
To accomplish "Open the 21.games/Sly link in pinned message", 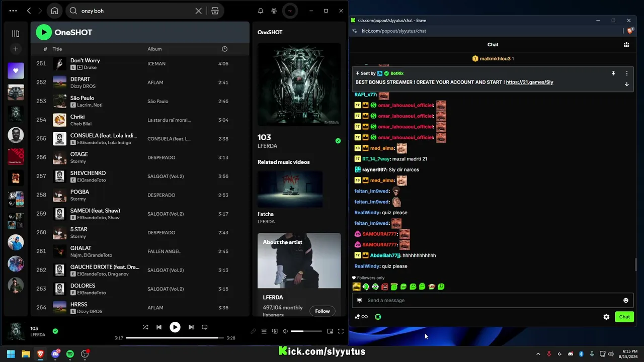I will [x=530, y=82].
